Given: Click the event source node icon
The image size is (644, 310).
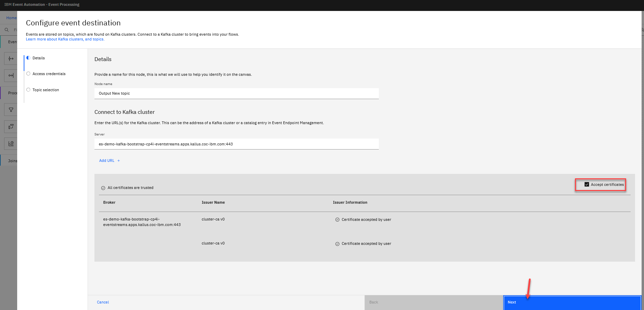Looking at the screenshot, I should (x=11, y=59).
